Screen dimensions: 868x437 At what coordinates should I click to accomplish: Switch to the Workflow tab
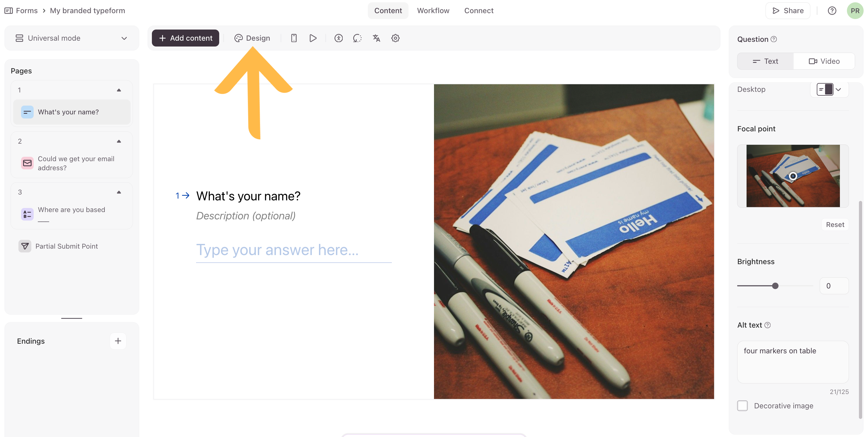click(x=433, y=11)
